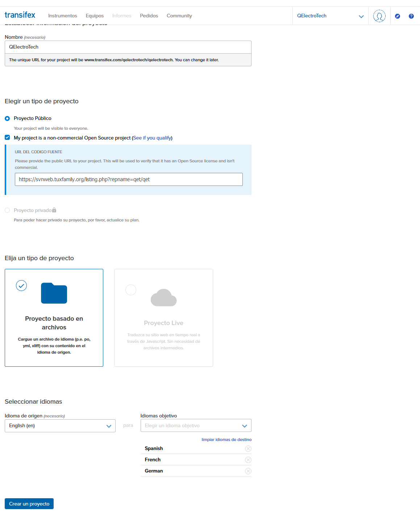Click the source code URL input field
Screen dimensions: 420x516
pyautogui.click(x=129, y=179)
